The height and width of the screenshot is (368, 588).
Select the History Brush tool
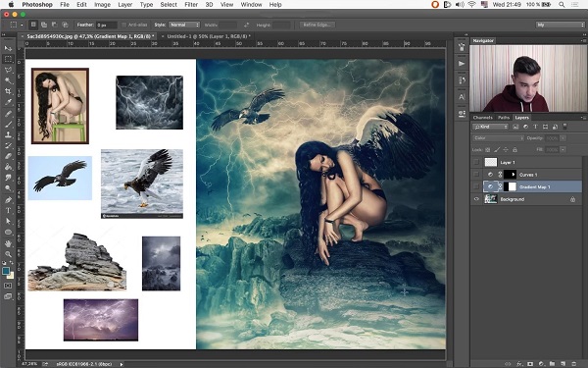pyautogui.click(x=8, y=145)
